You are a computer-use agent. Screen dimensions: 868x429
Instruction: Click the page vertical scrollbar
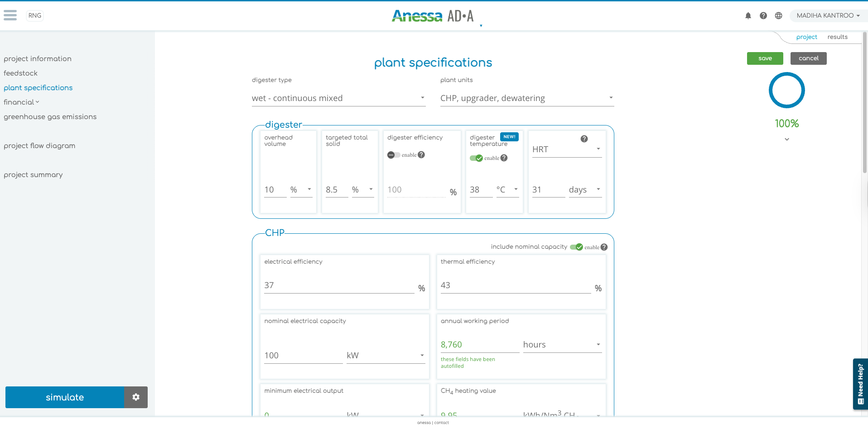point(865,102)
